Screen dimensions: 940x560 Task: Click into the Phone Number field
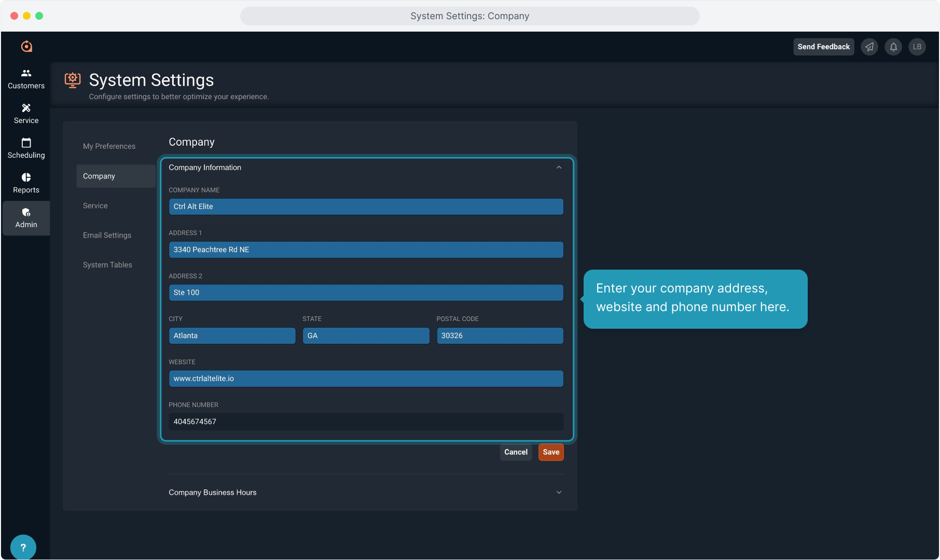(366, 422)
